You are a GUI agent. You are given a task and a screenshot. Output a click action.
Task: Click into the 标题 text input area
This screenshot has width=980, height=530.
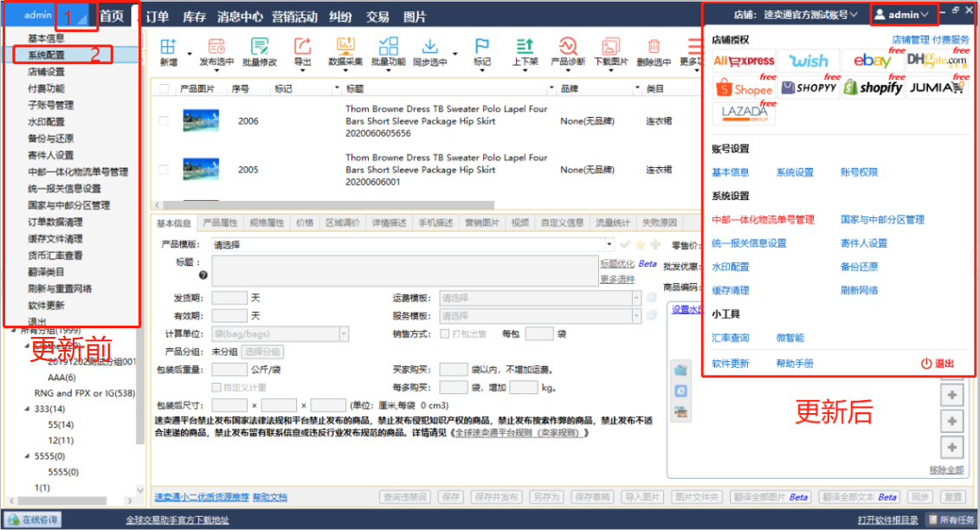click(405, 271)
